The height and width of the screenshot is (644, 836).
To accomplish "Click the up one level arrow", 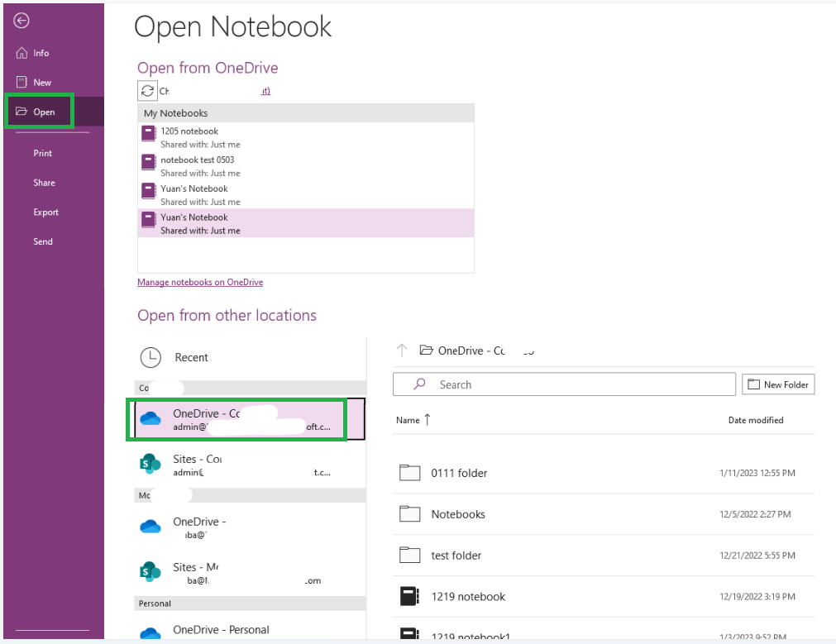I will click(x=402, y=351).
